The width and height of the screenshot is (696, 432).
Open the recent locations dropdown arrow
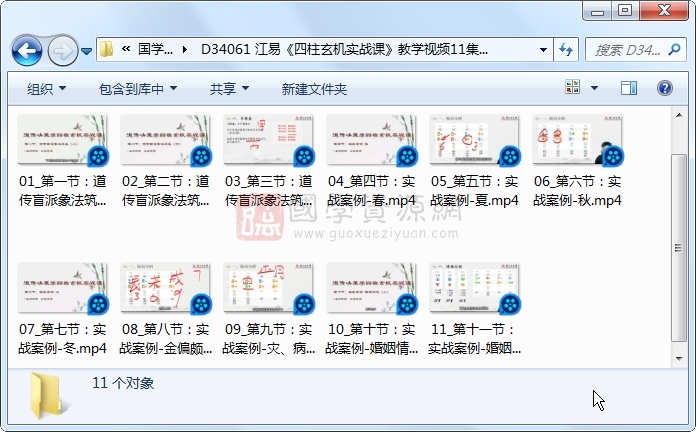click(87, 51)
